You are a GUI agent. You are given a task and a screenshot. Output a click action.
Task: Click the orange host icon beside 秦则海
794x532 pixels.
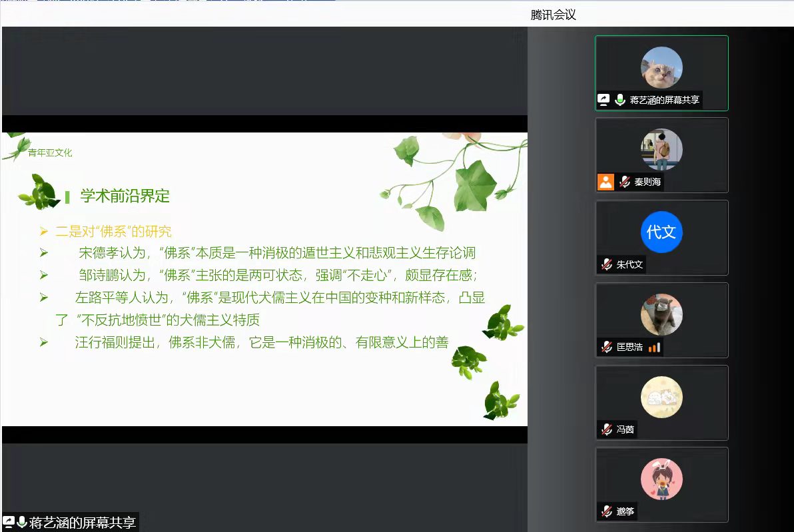click(x=605, y=182)
